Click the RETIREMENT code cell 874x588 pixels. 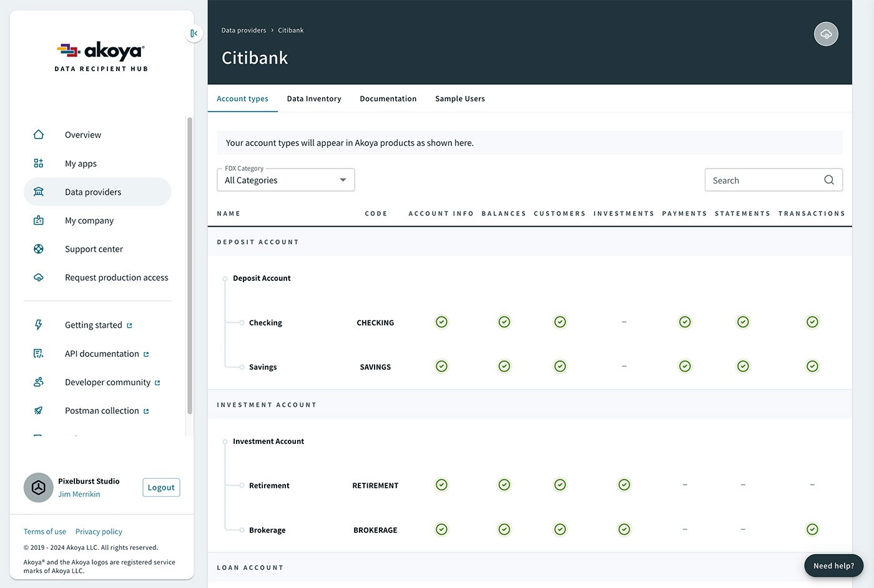pyautogui.click(x=375, y=486)
